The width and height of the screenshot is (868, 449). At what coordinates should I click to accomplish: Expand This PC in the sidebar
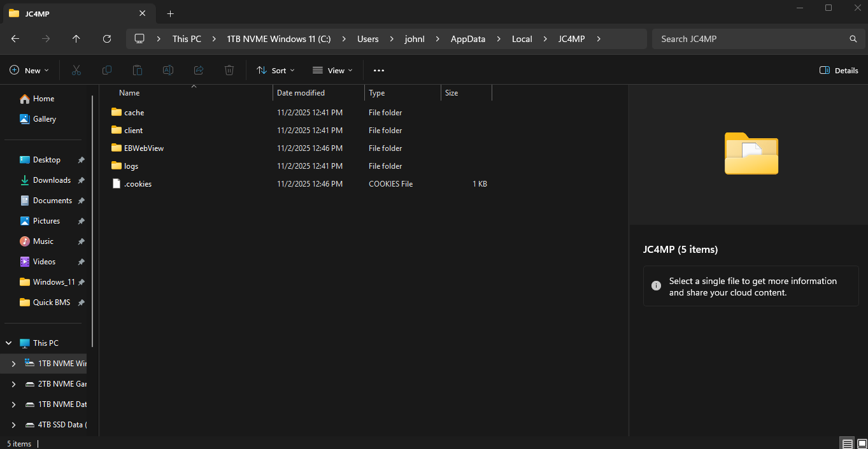(8, 343)
